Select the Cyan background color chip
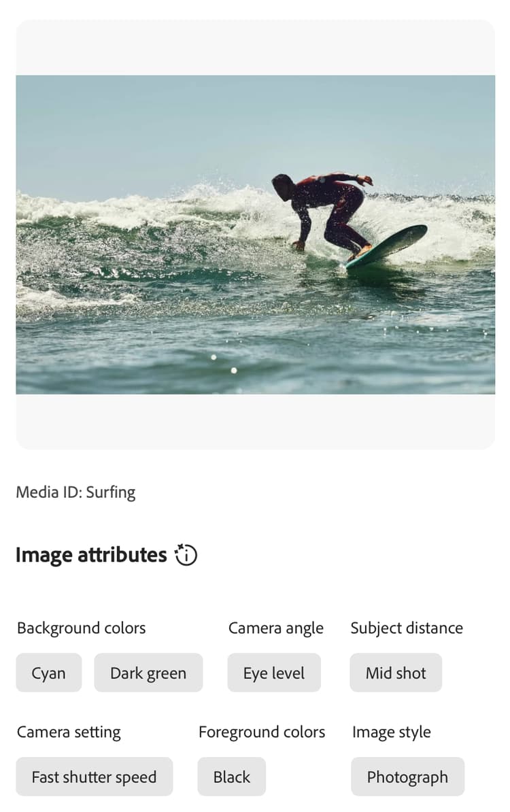510x812 pixels. (x=49, y=673)
